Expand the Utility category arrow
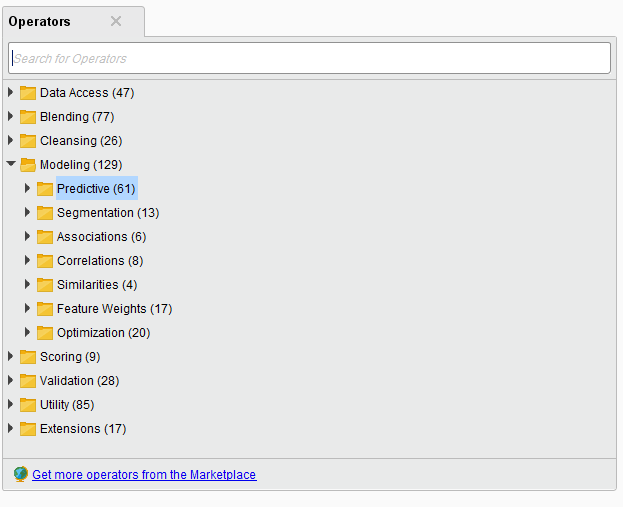 (10, 404)
